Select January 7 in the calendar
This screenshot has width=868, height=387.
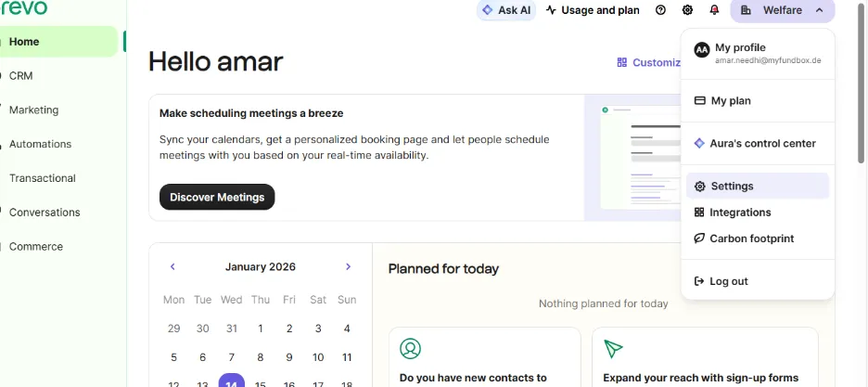click(232, 357)
